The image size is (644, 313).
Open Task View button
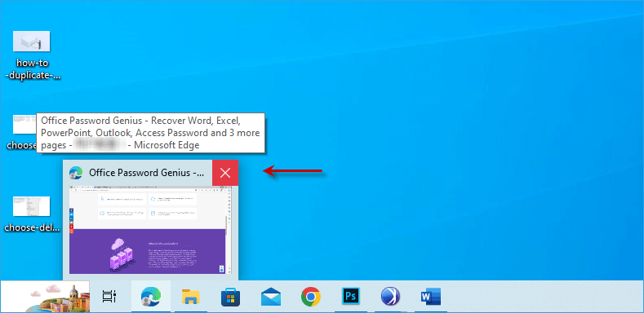click(109, 297)
